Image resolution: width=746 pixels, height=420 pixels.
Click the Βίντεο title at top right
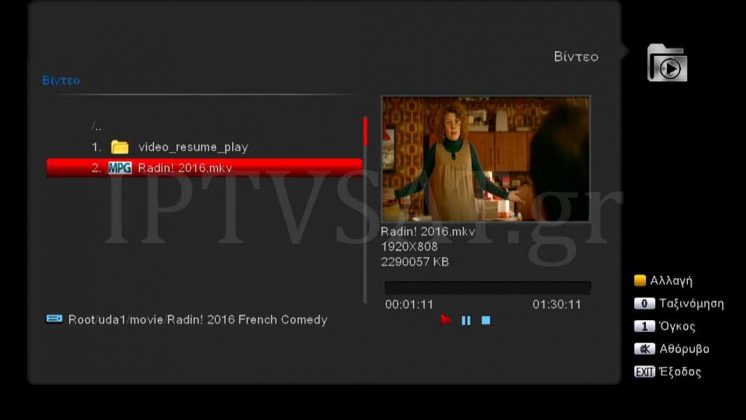coord(576,57)
